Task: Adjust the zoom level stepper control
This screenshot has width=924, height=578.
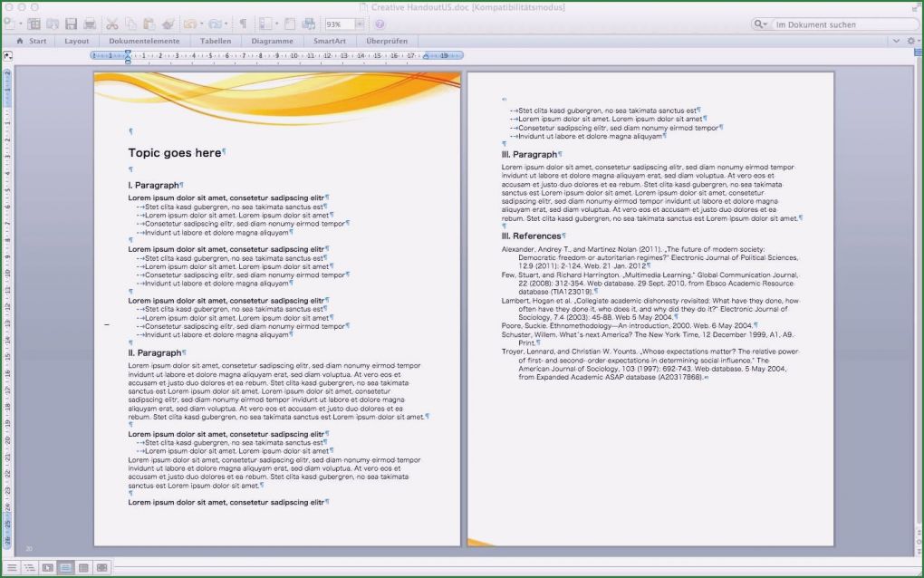Action: tap(360, 23)
